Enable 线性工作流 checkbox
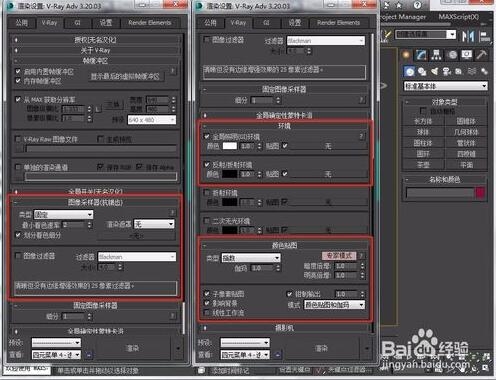The width and height of the screenshot is (496, 380). pyautogui.click(x=207, y=312)
